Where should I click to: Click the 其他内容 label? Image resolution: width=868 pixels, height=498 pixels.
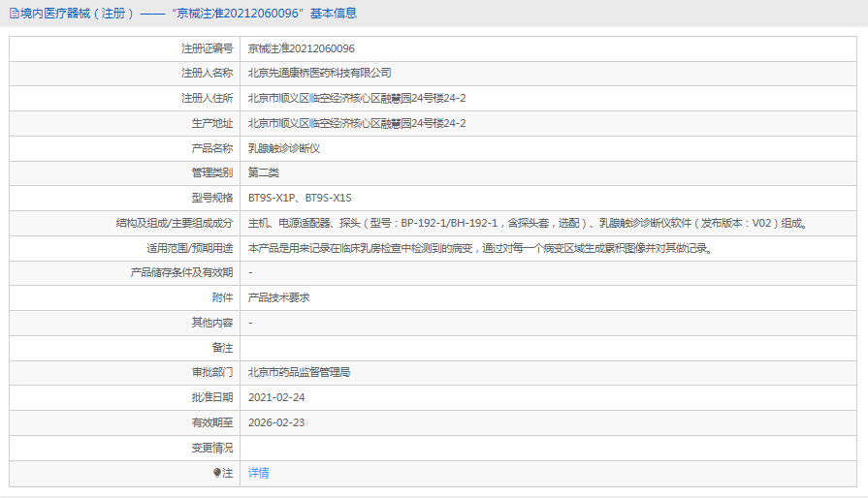pos(212,323)
